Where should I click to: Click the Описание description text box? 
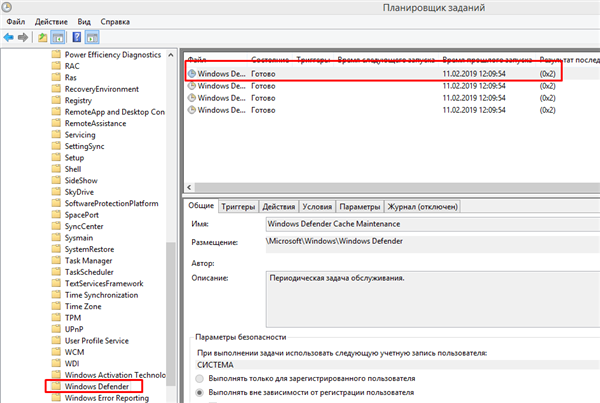point(433,299)
